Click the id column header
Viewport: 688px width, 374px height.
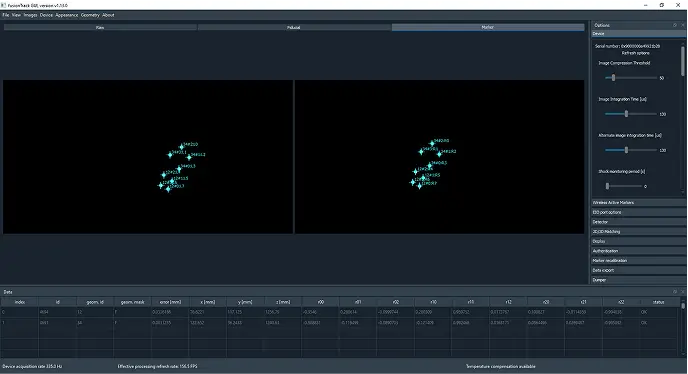(x=57, y=302)
